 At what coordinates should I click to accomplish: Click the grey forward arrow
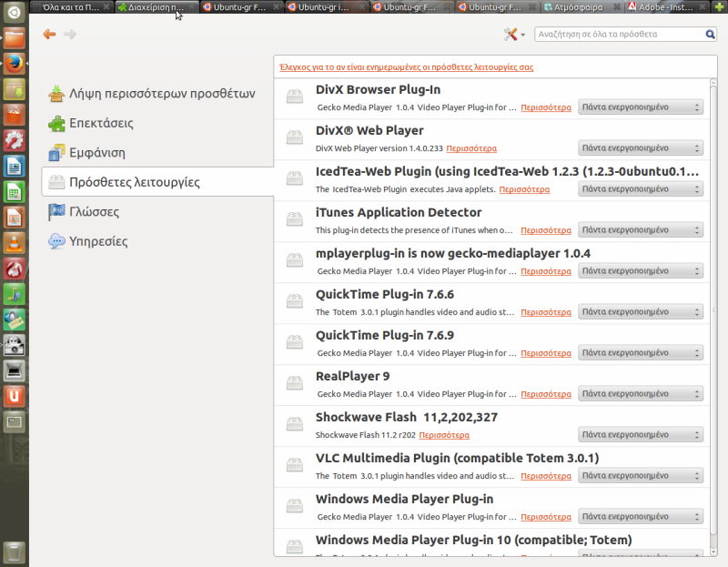coord(70,34)
